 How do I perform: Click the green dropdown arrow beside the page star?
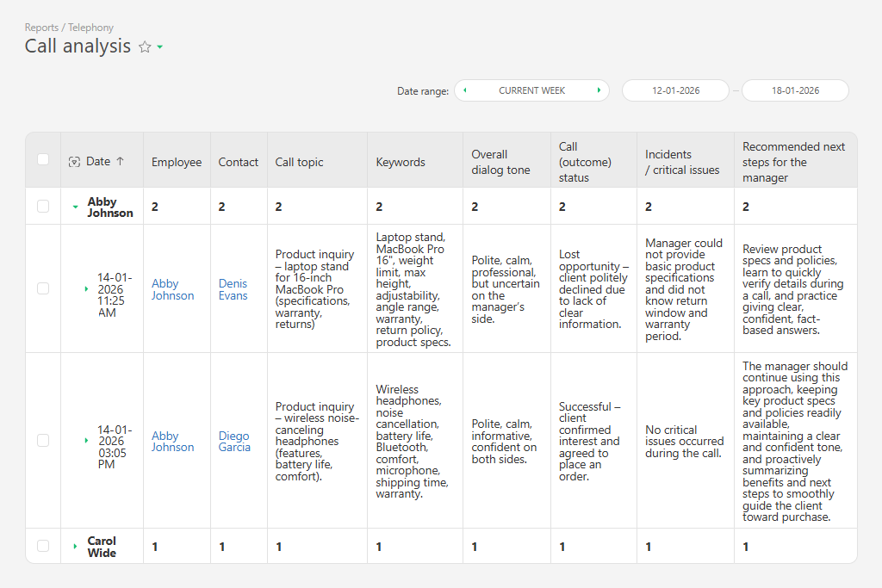[159, 48]
